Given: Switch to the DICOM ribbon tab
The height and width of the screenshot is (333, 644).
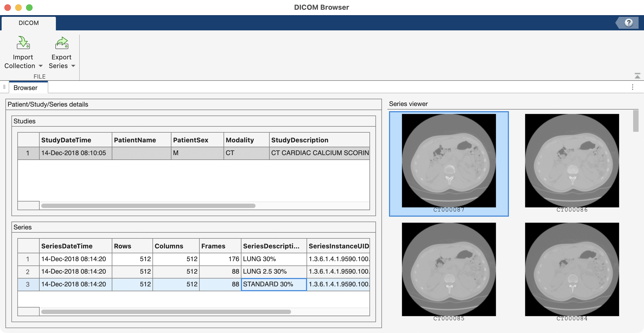Looking at the screenshot, I should pyautogui.click(x=28, y=23).
